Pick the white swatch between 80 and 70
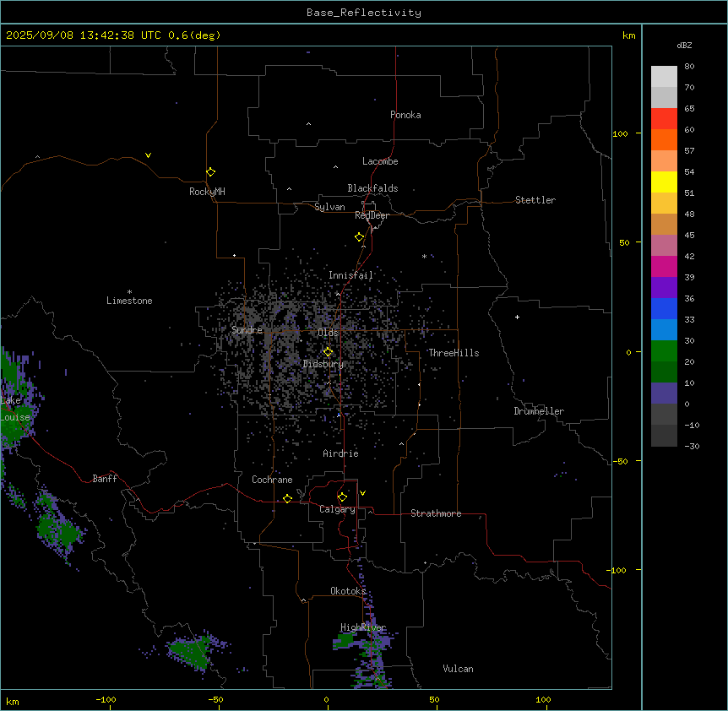728x711 pixels. pyautogui.click(x=664, y=77)
